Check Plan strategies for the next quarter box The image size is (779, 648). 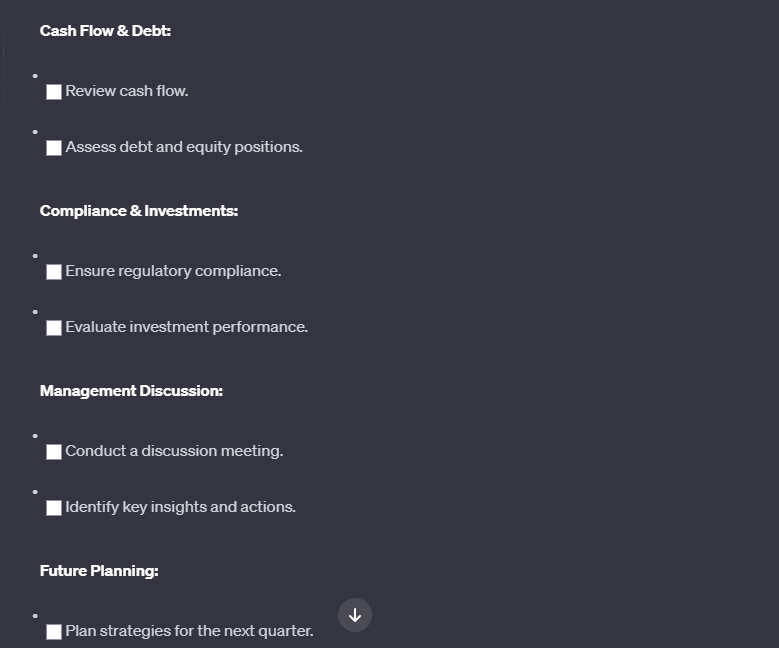54,632
